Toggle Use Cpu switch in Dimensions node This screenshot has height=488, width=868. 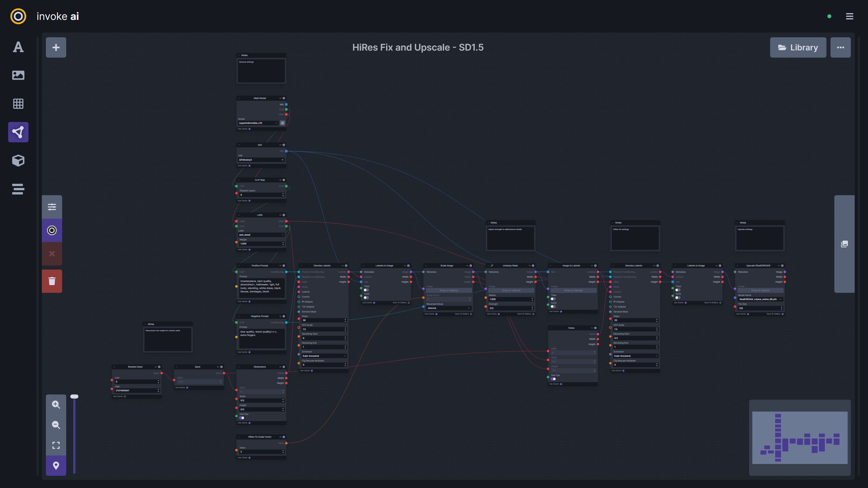[242, 418]
